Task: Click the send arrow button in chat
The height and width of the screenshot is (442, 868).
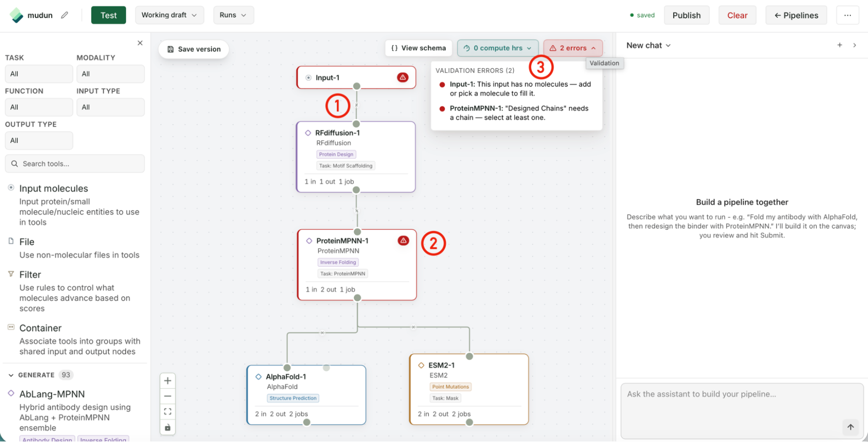Action: pyautogui.click(x=850, y=427)
